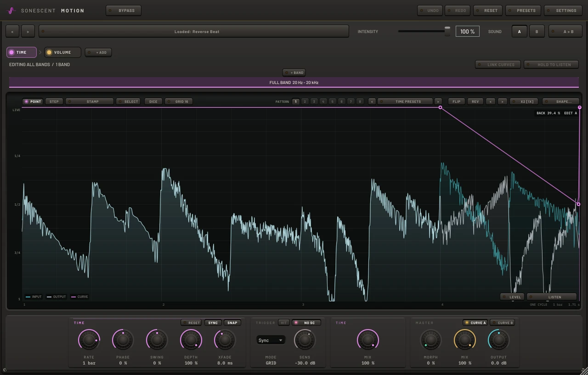The width and height of the screenshot is (588, 375).
Task: Load the previous preset with left arrow
Action: tap(12, 32)
